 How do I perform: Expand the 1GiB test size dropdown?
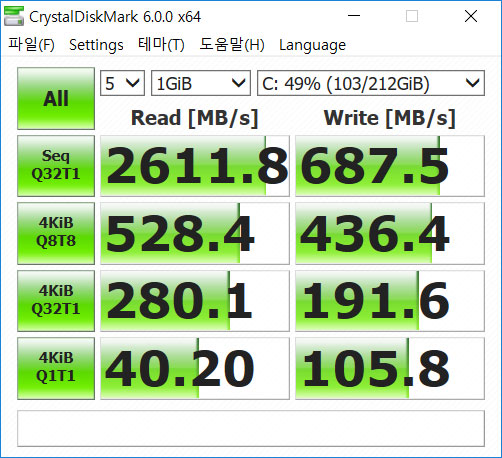pyautogui.click(x=201, y=83)
